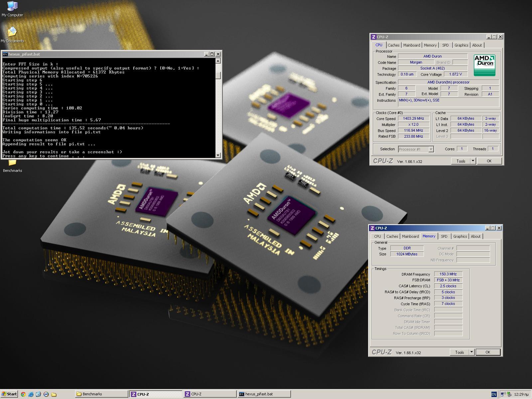The height and width of the screenshot is (399, 532).
Task: Click the AMD Duron logo in CPU-Z
Action: [484, 65]
